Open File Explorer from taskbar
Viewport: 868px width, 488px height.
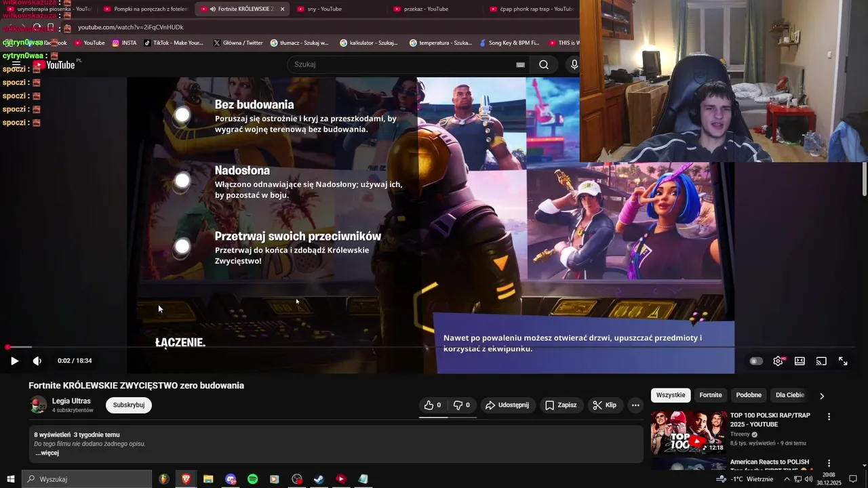[x=208, y=479]
